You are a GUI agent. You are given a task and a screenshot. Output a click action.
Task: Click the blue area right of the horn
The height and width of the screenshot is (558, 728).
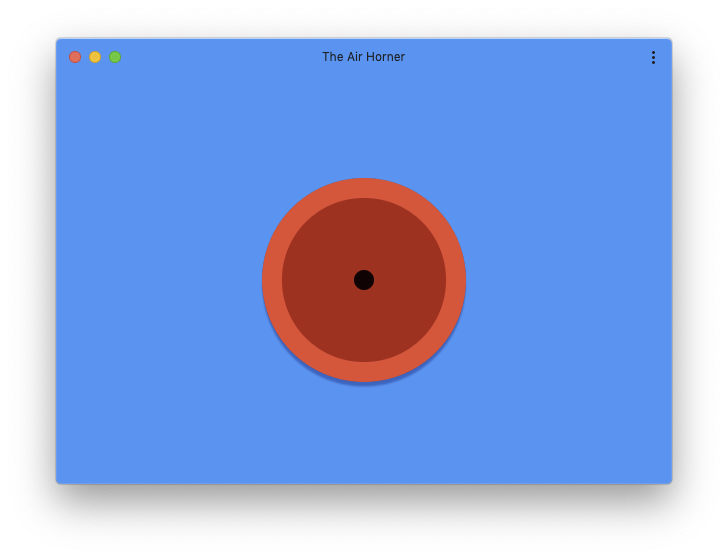[569, 280]
